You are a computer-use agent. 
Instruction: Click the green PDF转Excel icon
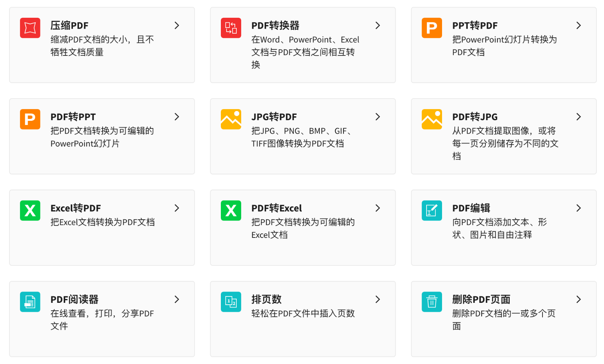coord(231,211)
